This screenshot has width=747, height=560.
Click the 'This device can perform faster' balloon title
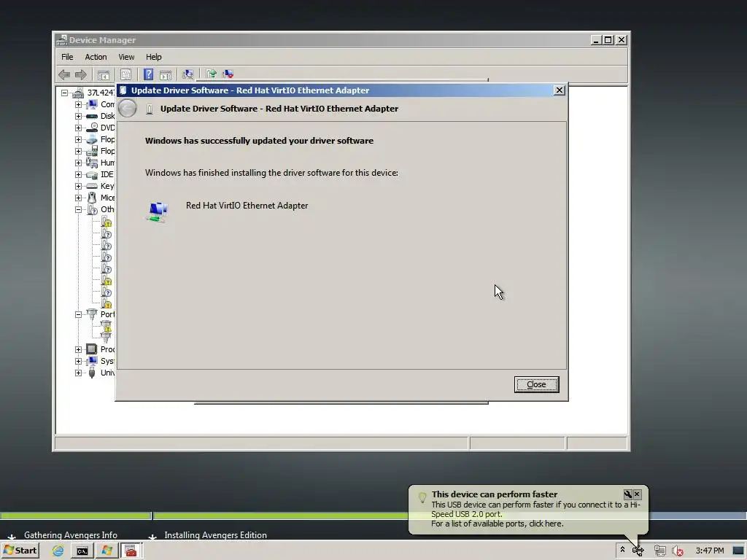tap(495, 494)
